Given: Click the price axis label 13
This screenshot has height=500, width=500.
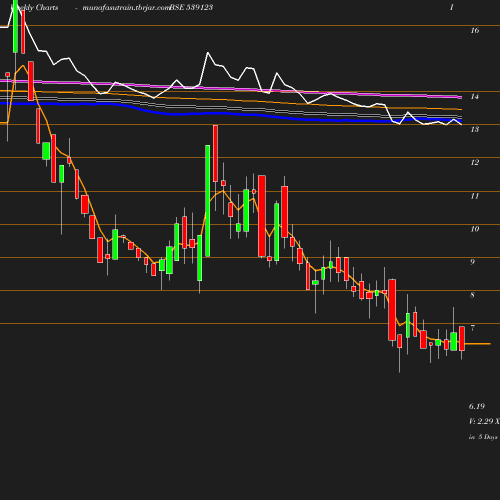Looking at the screenshot, I should pos(475,129).
